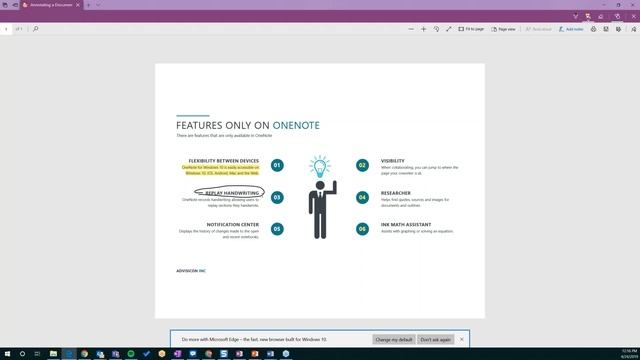This screenshot has width=640, height=360.
Task: Set these tabs aside
Action: tap(15, 5)
